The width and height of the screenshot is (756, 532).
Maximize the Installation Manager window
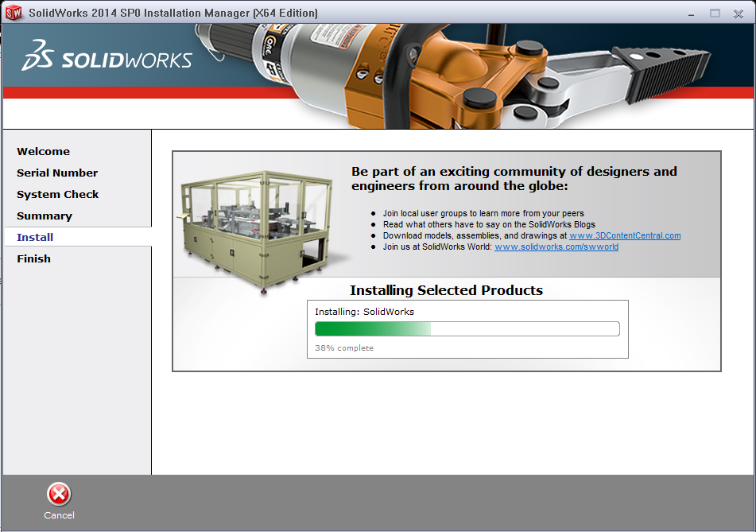coord(715,14)
